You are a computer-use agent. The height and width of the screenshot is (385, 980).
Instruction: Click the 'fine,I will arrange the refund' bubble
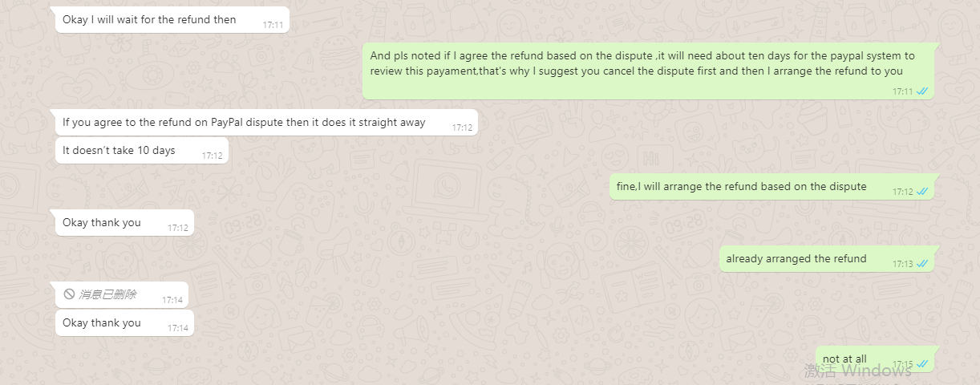771,187
